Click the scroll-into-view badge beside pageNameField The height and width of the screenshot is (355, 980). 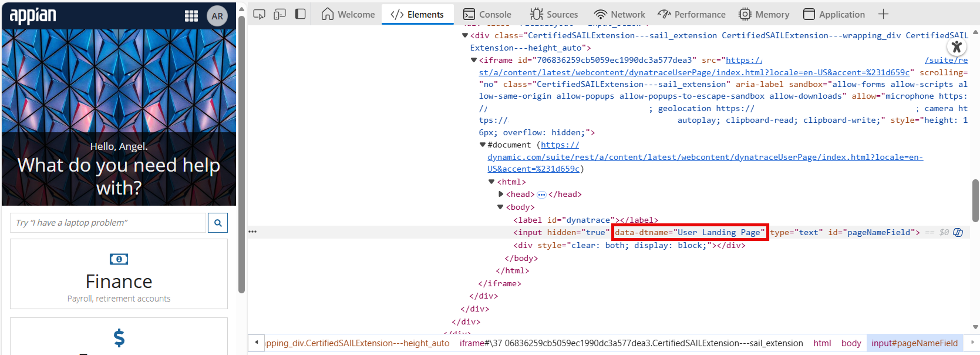tap(958, 232)
